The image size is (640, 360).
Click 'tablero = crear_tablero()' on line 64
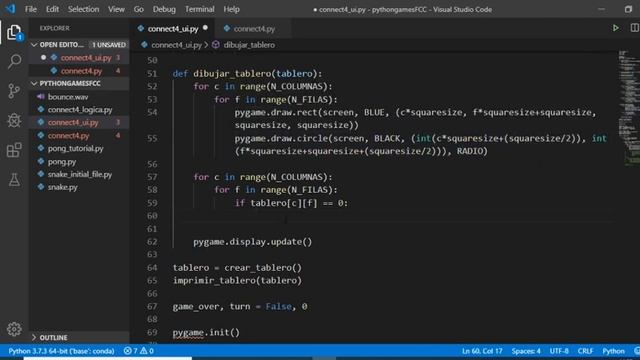237,267
